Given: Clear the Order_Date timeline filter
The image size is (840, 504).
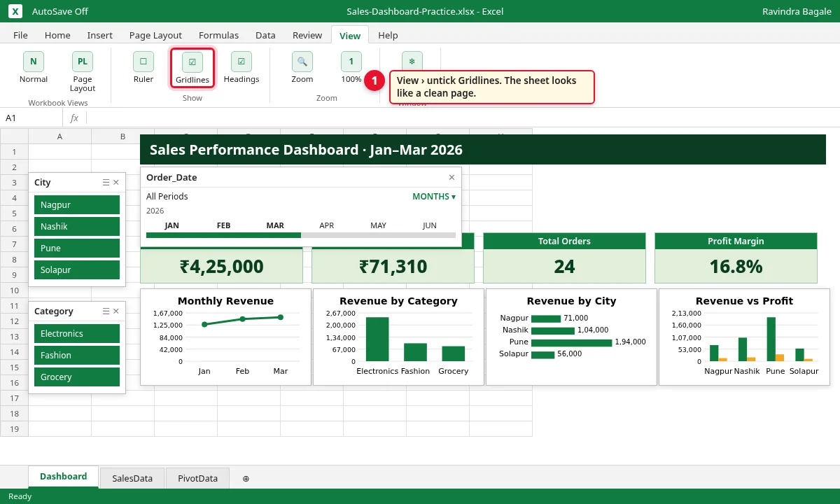Looking at the screenshot, I should pyautogui.click(x=451, y=177).
